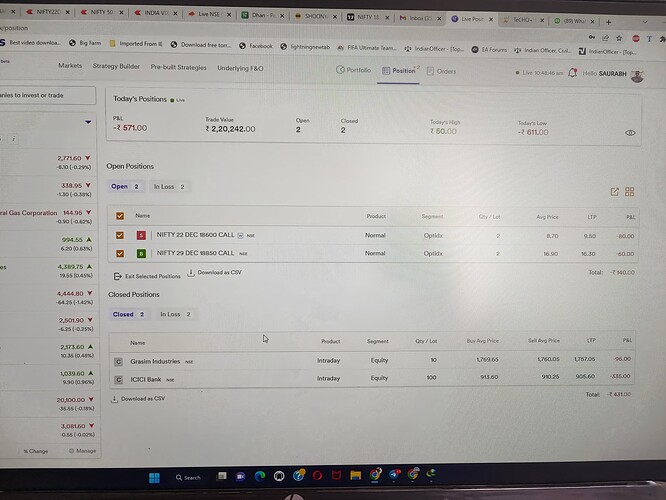Select watchlist item priced 20,100.00
The height and width of the screenshot is (500, 666).
point(49,404)
